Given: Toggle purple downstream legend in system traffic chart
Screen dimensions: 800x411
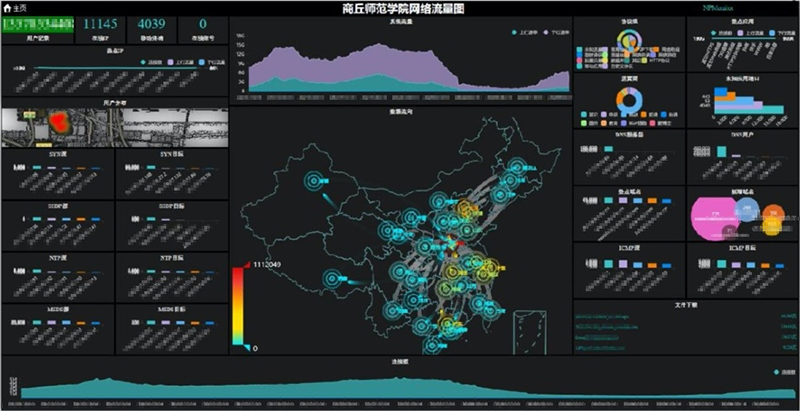Looking at the screenshot, I should coord(545,32).
